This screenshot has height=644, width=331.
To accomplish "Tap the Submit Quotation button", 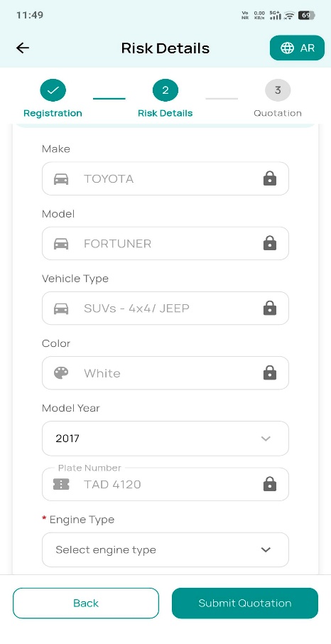I will click(x=245, y=603).
